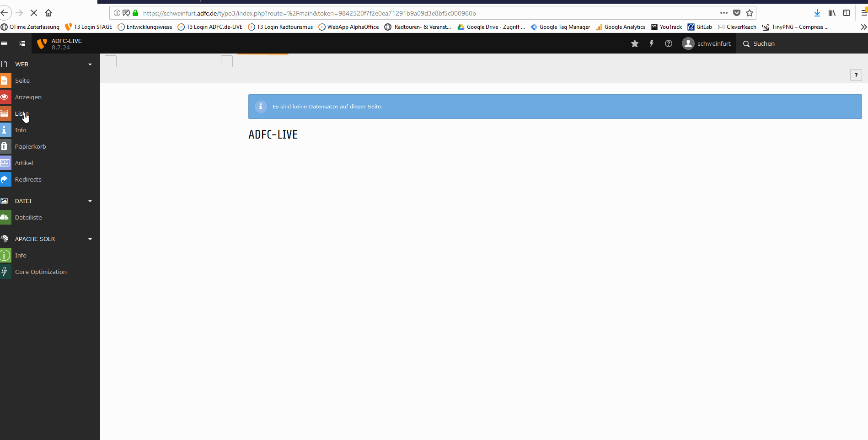The image size is (868, 440).
Task: Open the Redirects module
Action: (28, 179)
